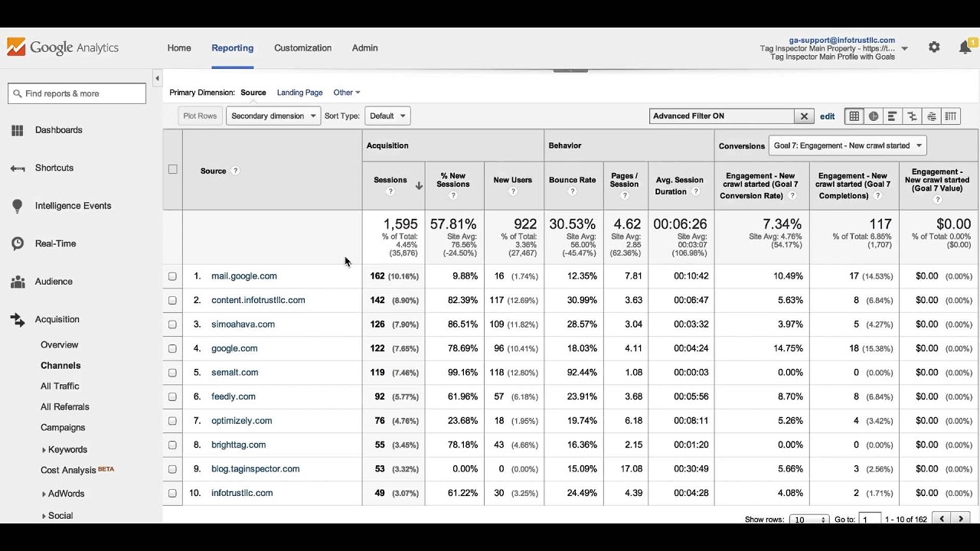The height and width of the screenshot is (551, 980).
Task: Click the Google Analytics logo
Action: point(63,47)
